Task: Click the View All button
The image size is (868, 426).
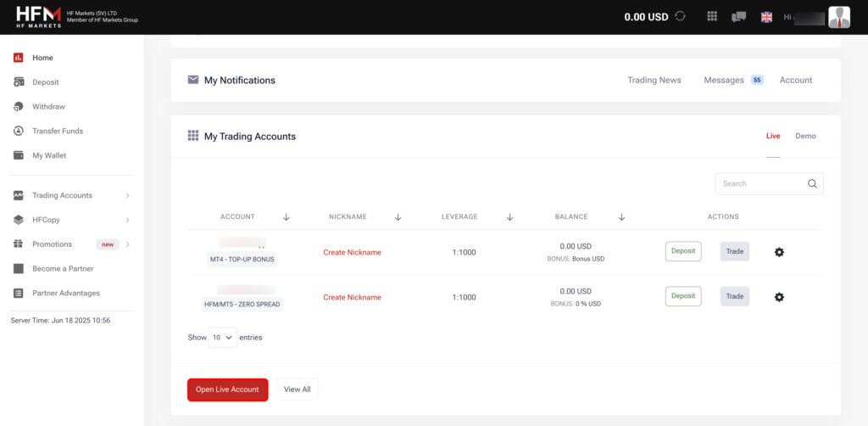Action: coord(298,390)
